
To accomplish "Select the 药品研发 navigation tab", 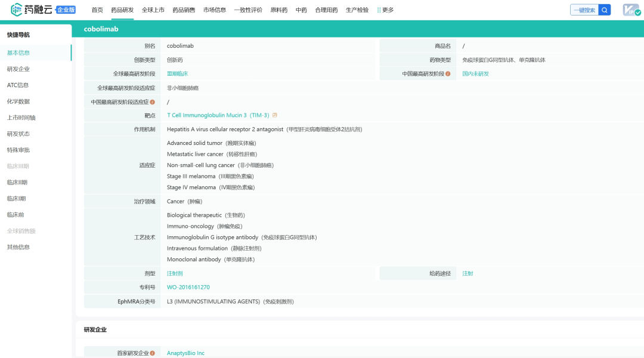I will click(x=122, y=10).
